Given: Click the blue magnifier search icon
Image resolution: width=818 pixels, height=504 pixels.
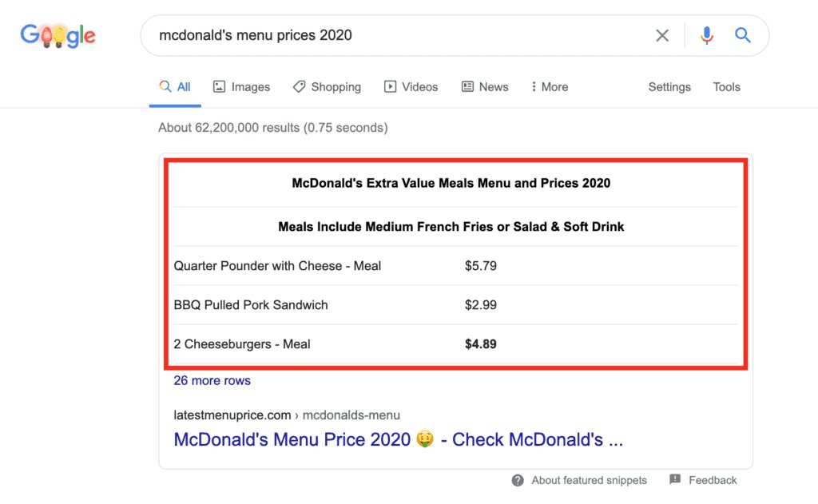Looking at the screenshot, I should [743, 35].
